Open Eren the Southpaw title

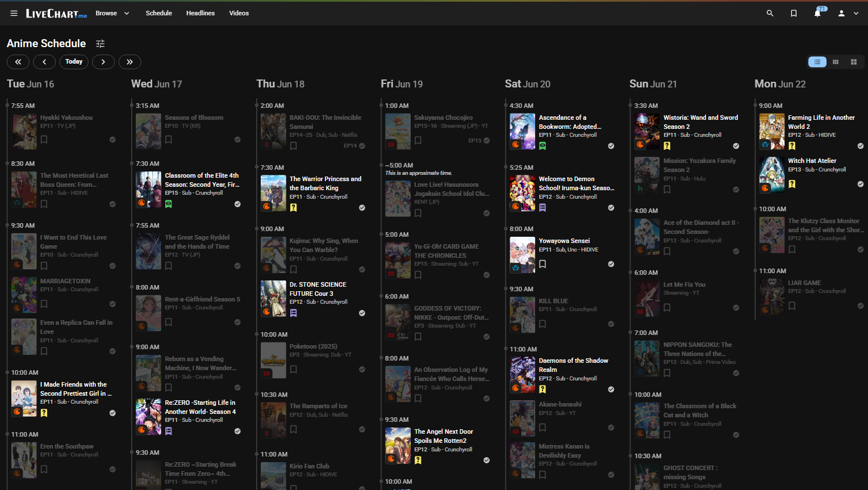(x=66, y=446)
